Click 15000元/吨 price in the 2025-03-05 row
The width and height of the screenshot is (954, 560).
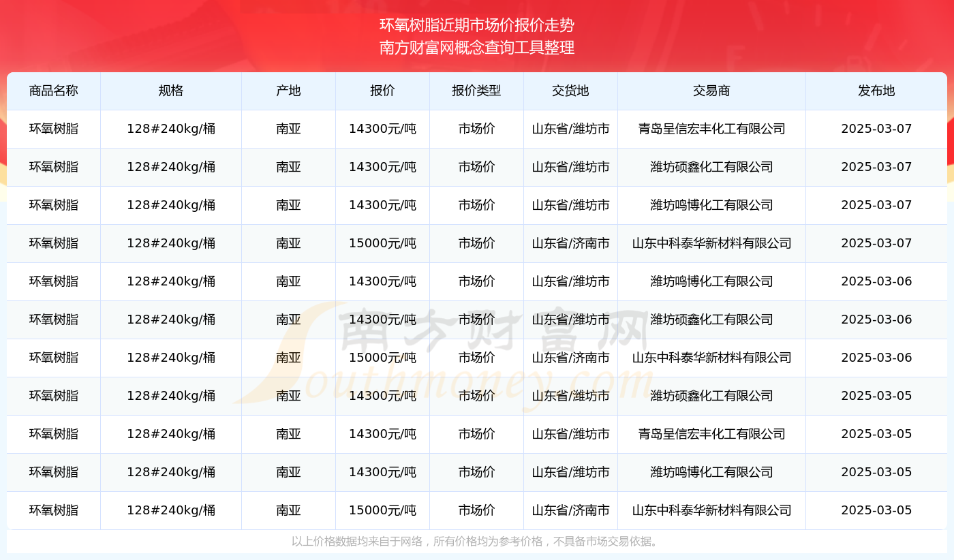pyautogui.click(x=382, y=510)
